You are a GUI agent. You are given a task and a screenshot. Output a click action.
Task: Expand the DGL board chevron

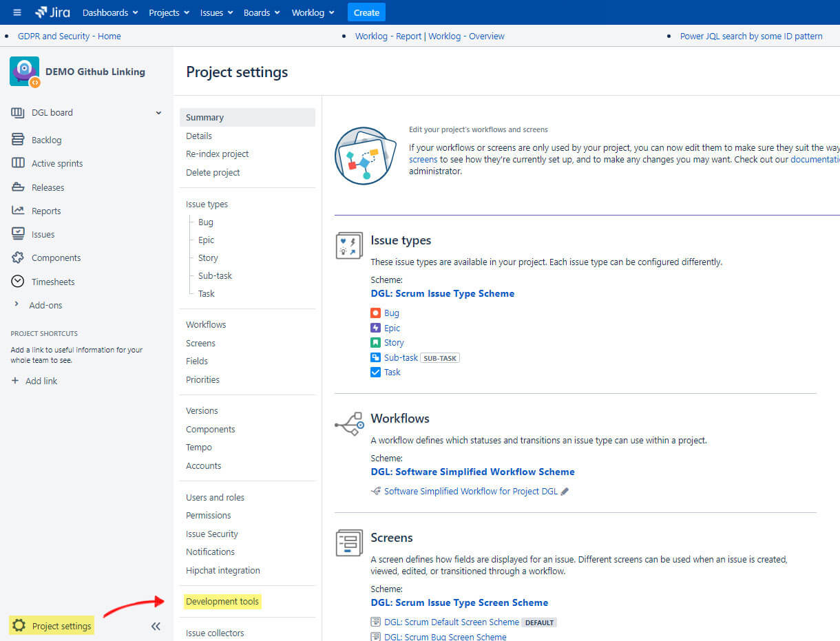158,113
